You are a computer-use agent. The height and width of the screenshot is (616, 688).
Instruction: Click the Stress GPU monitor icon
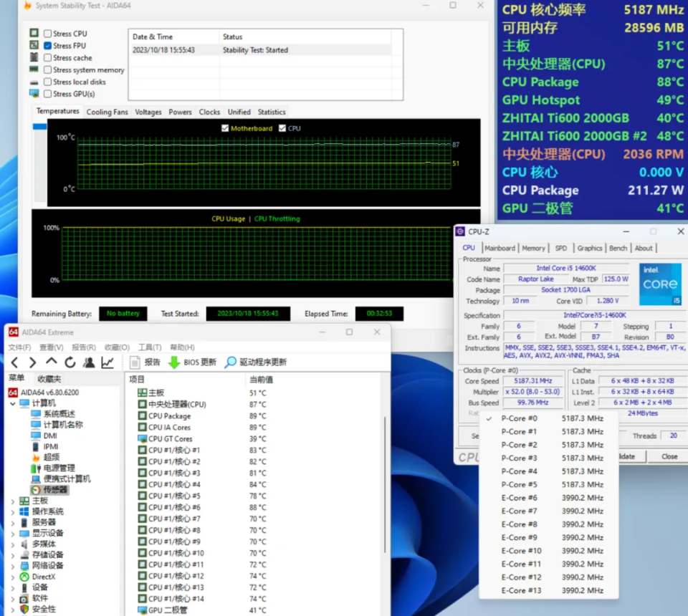[x=34, y=93]
